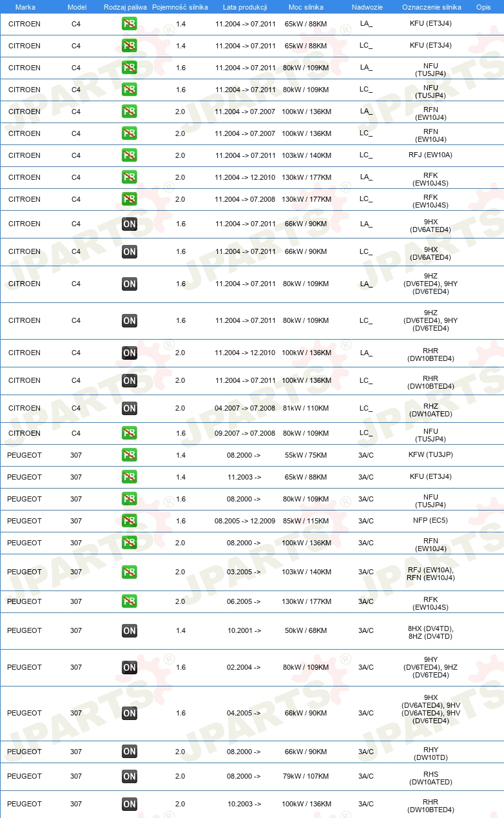Select the production date 10.2001 ->
504x818 pixels.
244,631
